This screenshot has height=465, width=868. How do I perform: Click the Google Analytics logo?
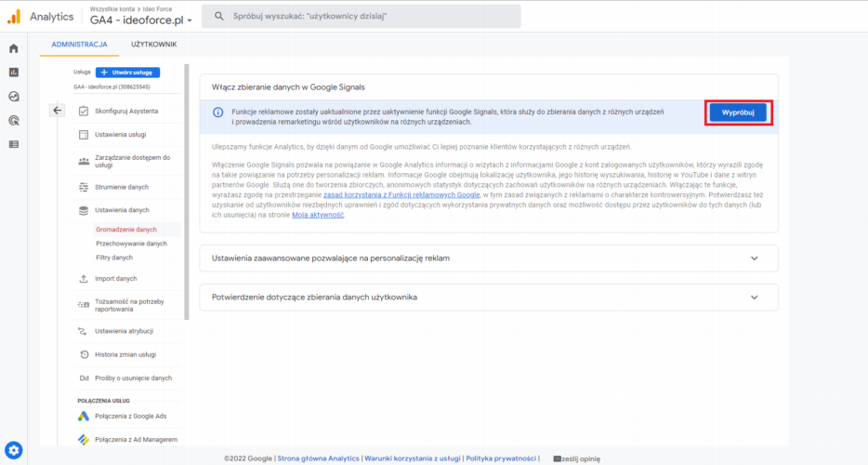(x=14, y=16)
